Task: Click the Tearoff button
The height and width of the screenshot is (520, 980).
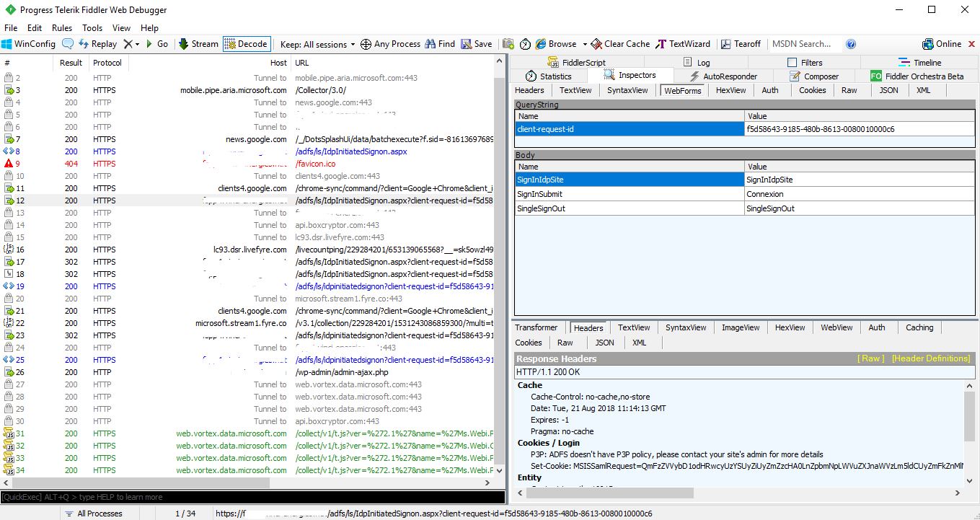Action: (x=741, y=44)
